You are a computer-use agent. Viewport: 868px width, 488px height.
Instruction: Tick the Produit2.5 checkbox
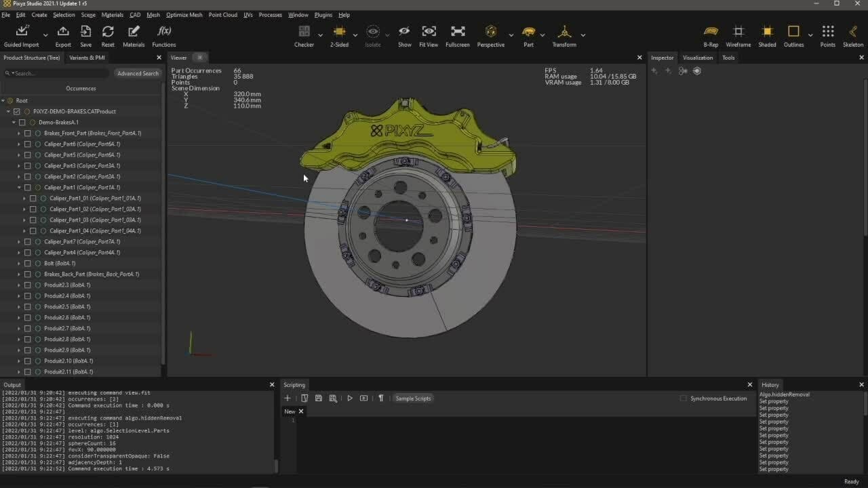(x=28, y=306)
